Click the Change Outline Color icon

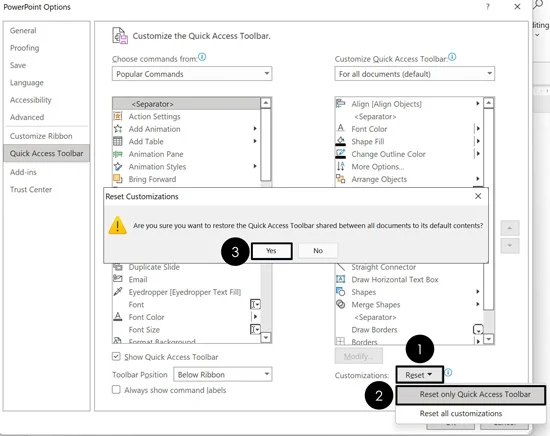(341, 154)
